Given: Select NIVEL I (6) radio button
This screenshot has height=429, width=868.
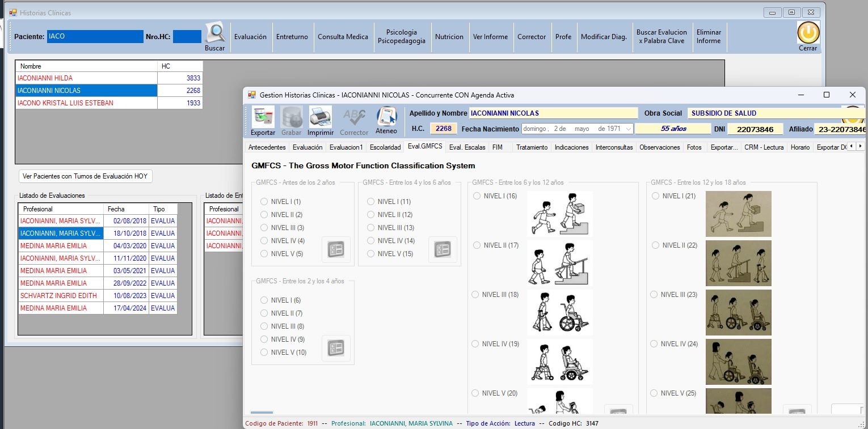Looking at the screenshot, I should tap(264, 300).
